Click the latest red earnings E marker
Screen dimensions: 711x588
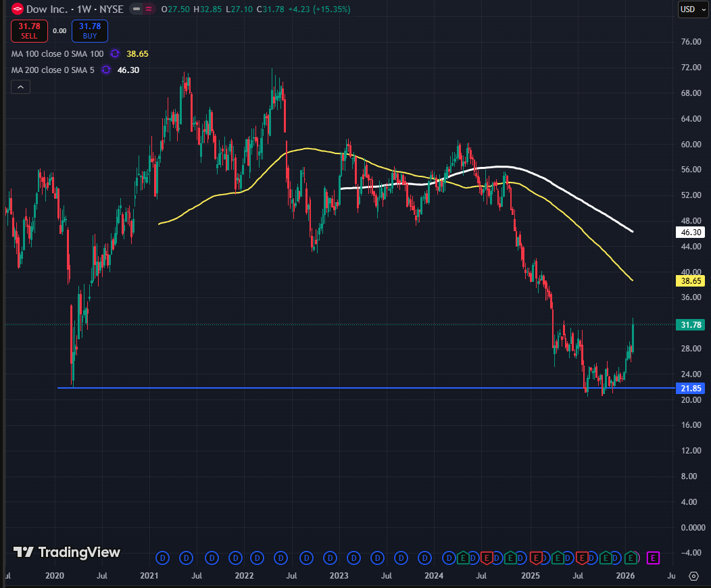coord(582,558)
